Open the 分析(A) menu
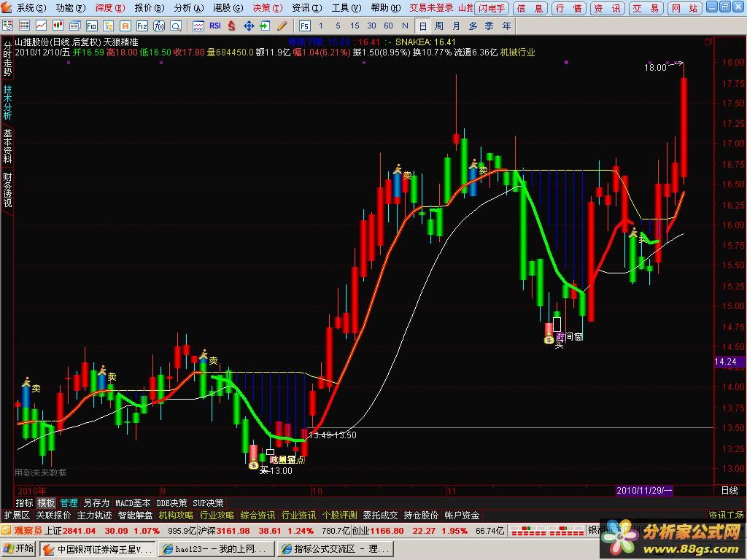The height and width of the screenshot is (560, 747). coord(188,7)
